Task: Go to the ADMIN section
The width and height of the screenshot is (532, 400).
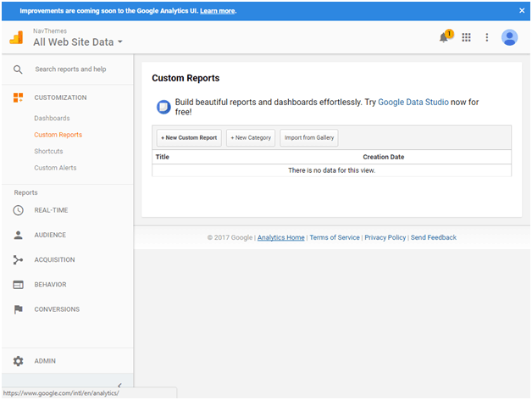Action: click(x=45, y=361)
